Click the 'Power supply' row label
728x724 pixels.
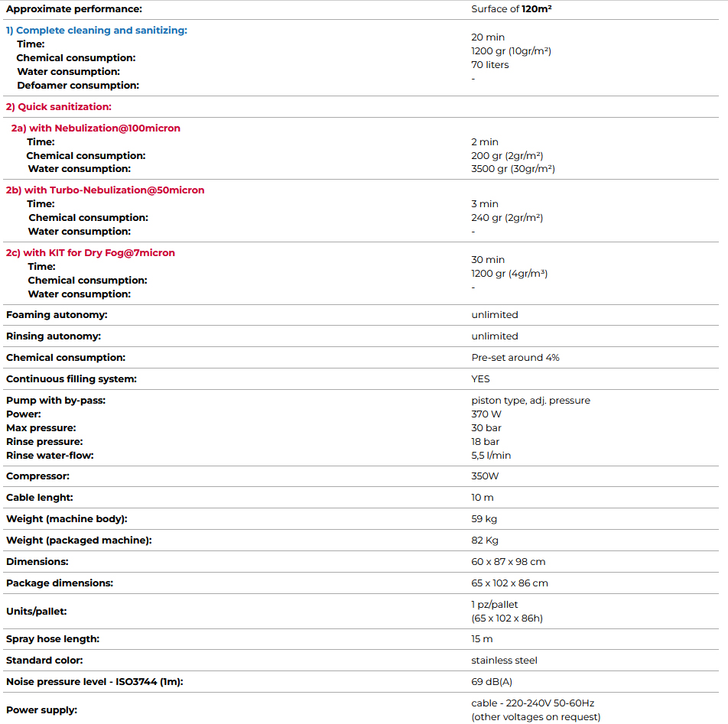click(41, 710)
